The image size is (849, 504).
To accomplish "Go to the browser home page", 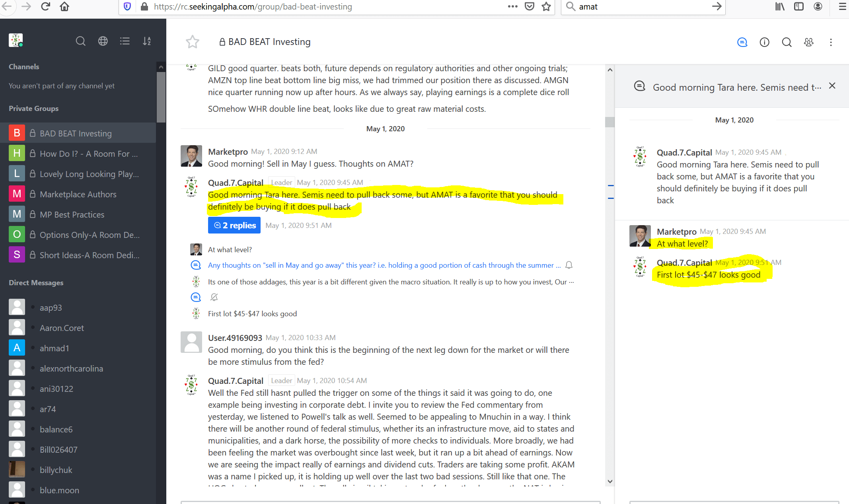I will point(64,6).
